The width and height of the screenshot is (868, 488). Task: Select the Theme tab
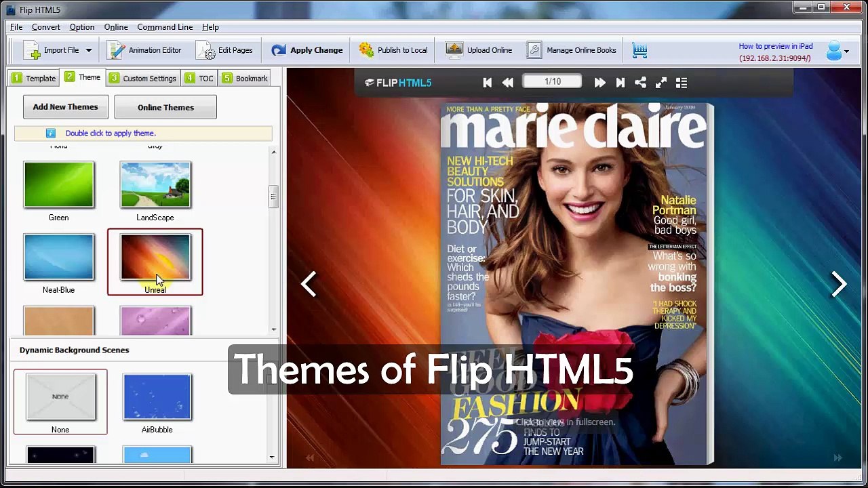tap(83, 77)
